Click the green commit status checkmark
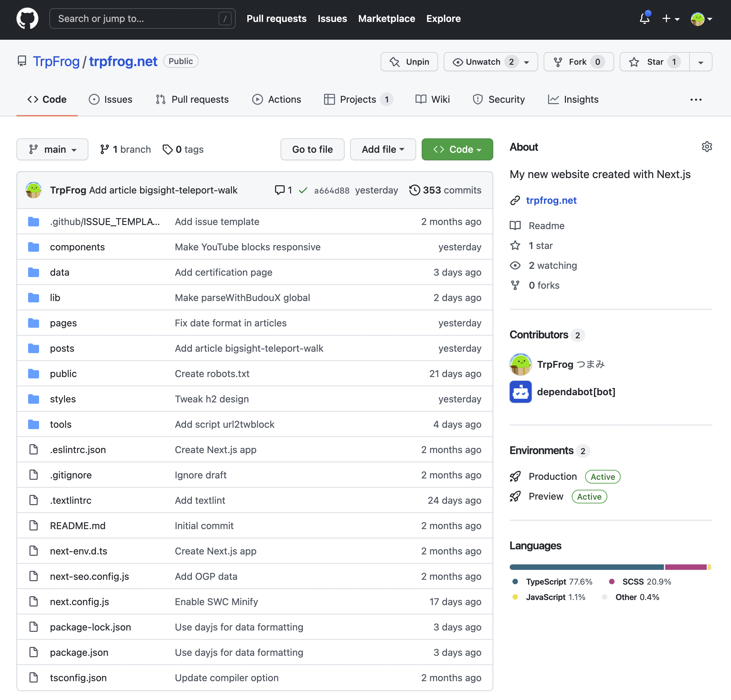Viewport: 731px width, 700px height. pyautogui.click(x=303, y=190)
